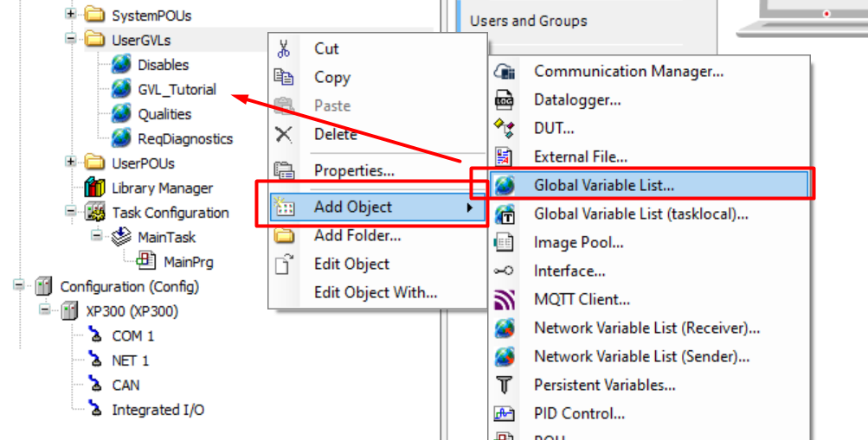Collapse the UserGVLs folder
The height and width of the screenshot is (440, 868).
click(70, 40)
